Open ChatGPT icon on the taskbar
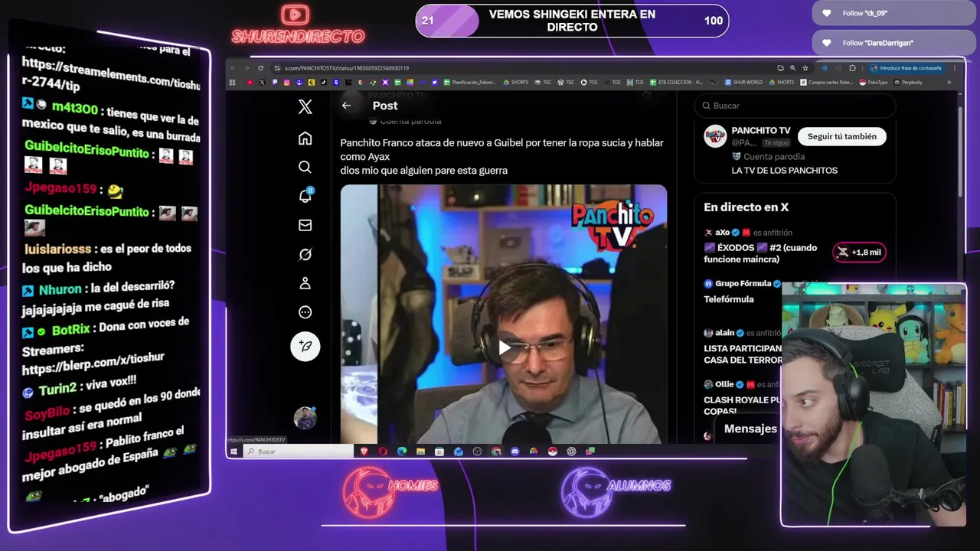This screenshot has width=980, height=551. point(571,452)
